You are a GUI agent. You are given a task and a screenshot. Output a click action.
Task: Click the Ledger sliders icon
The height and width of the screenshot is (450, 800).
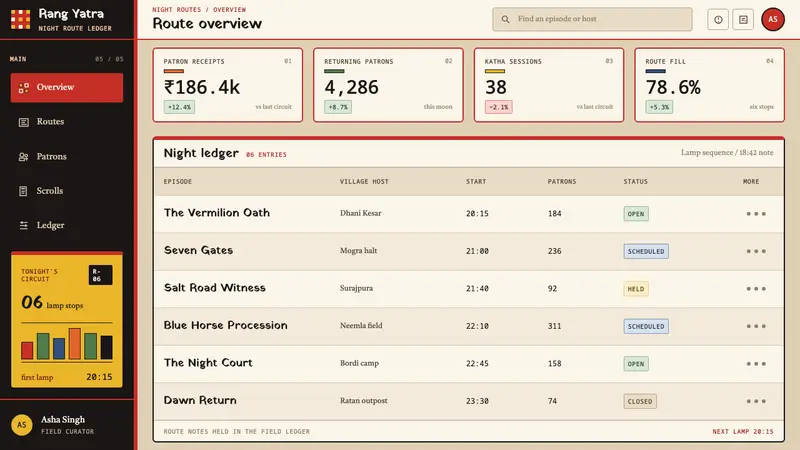pyautogui.click(x=23, y=226)
